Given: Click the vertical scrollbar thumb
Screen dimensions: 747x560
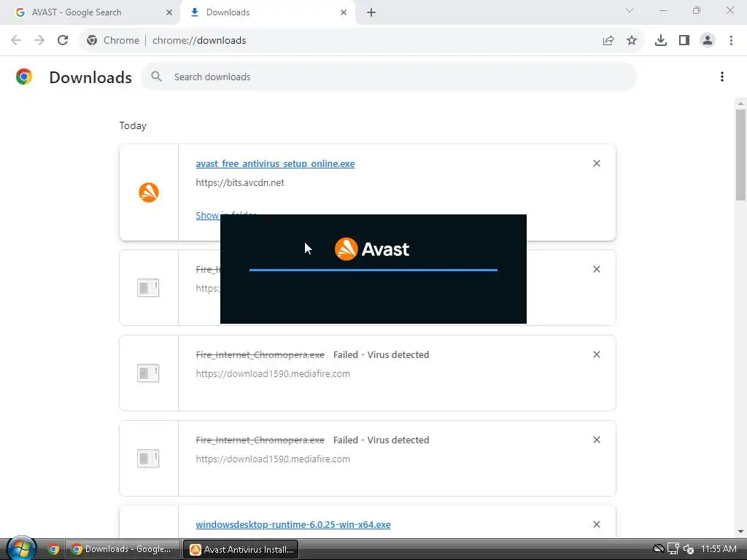Looking at the screenshot, I should point(740,155).
